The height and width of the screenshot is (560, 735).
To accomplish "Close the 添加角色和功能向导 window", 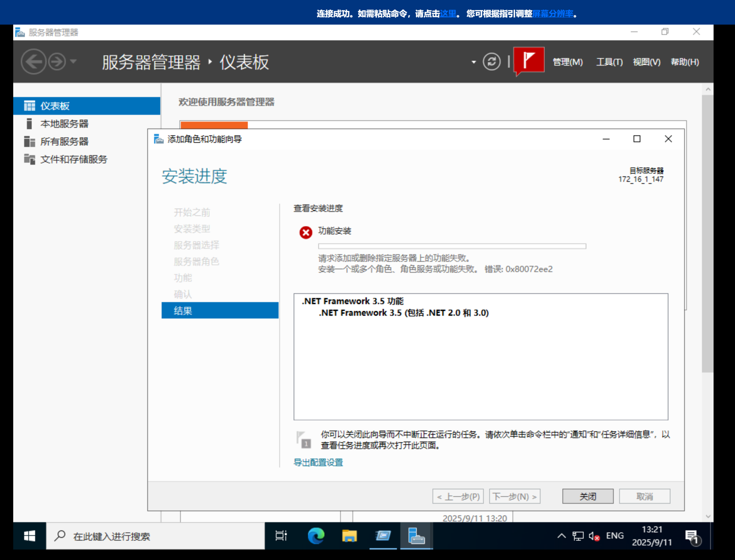I will 668,139.
